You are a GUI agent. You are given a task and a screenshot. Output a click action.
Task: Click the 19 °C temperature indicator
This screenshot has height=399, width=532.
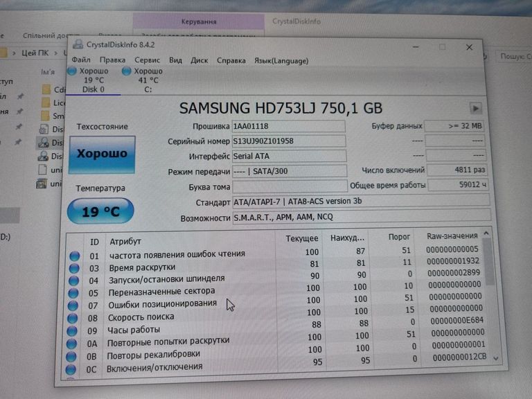[100, 211]
